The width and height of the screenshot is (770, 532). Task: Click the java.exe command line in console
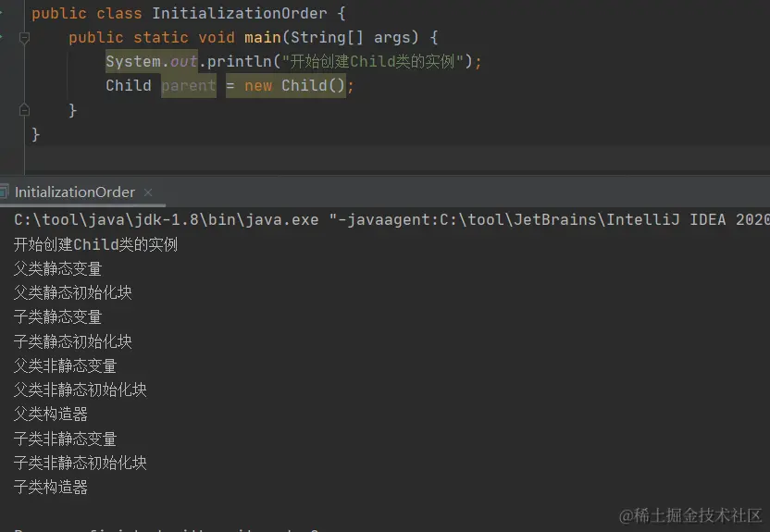click(391, 219)
